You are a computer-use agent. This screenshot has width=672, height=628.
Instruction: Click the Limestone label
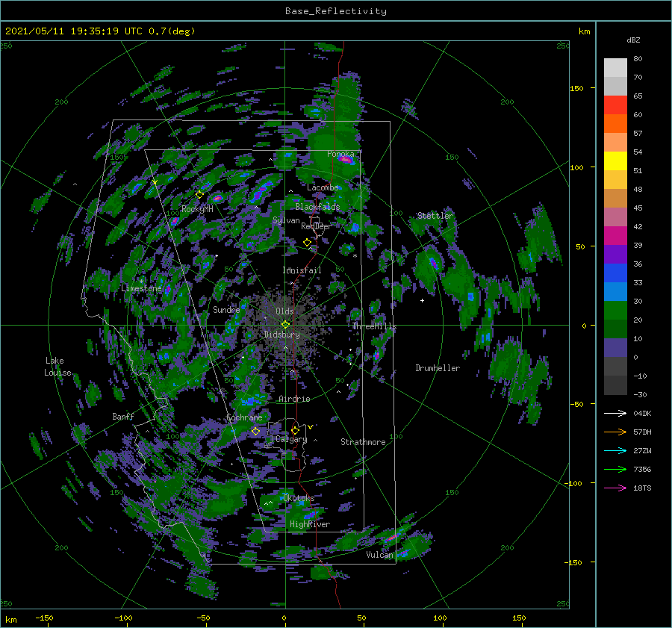pos(141,288)
